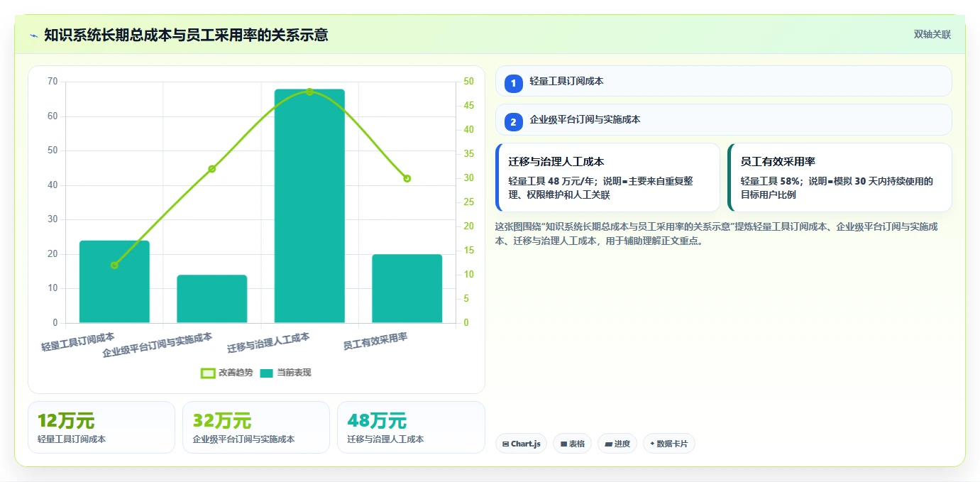Screen dimensions: 980x482
Task: Click the icon inside 表格 chip
Action: coord(563,444)
